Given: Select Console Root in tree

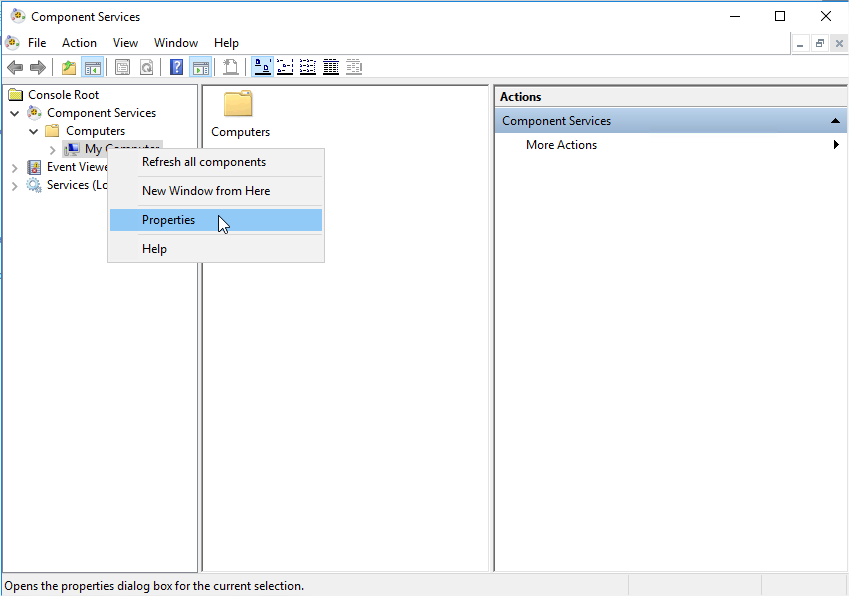Looking at the screenshot, I should coord(62,95).
